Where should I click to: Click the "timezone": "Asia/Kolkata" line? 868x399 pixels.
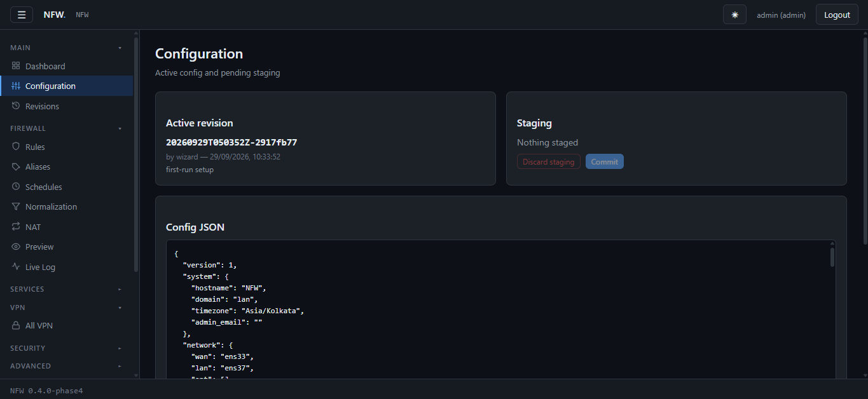coord(248,311)
